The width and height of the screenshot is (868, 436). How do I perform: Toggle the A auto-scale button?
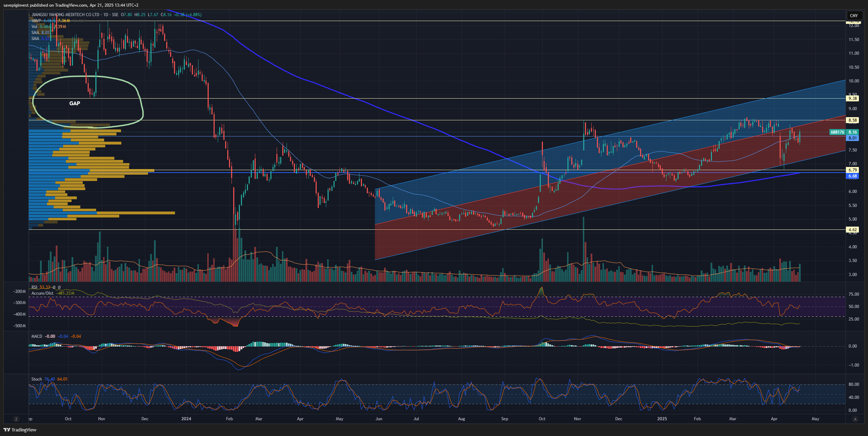855,419
